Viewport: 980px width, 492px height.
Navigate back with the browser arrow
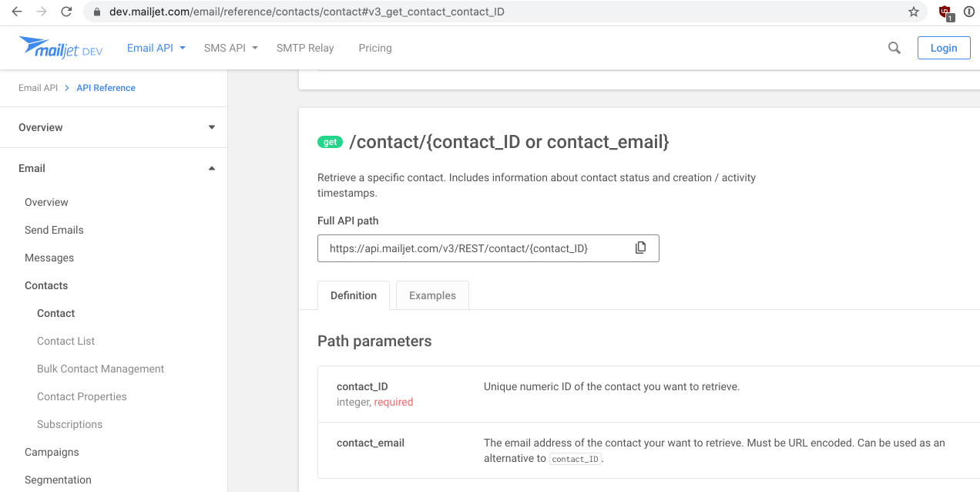tap(15, 12)
